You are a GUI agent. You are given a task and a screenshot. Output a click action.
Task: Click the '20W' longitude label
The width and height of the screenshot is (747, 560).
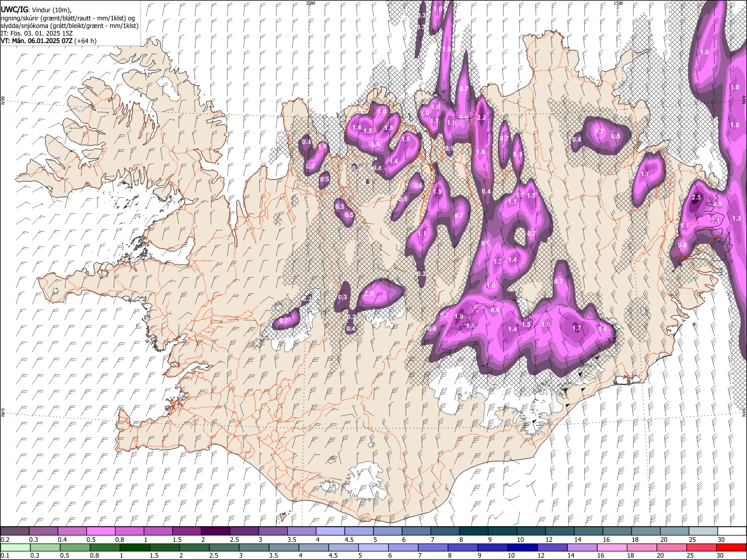(310, 3)
